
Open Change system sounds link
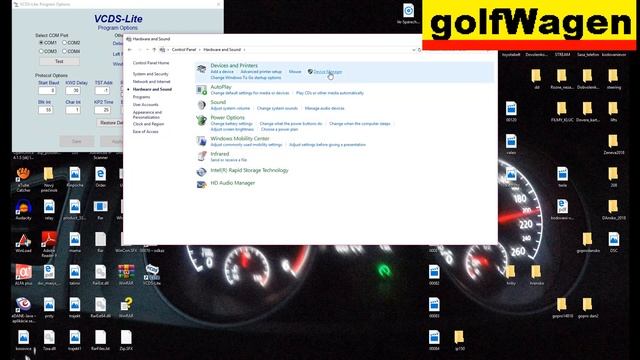click(277, 109)
